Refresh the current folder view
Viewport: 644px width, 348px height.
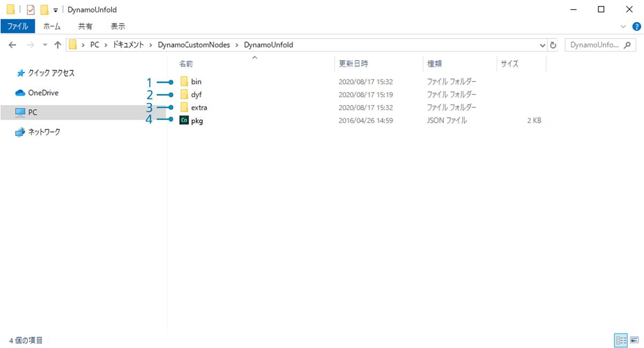coord(553,45)
